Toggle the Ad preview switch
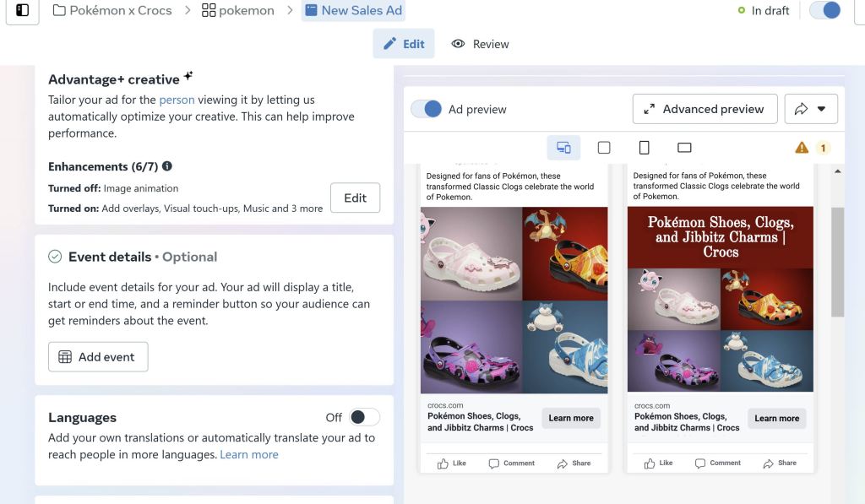This screenshot has height=504, width=865. coord(427,109)
